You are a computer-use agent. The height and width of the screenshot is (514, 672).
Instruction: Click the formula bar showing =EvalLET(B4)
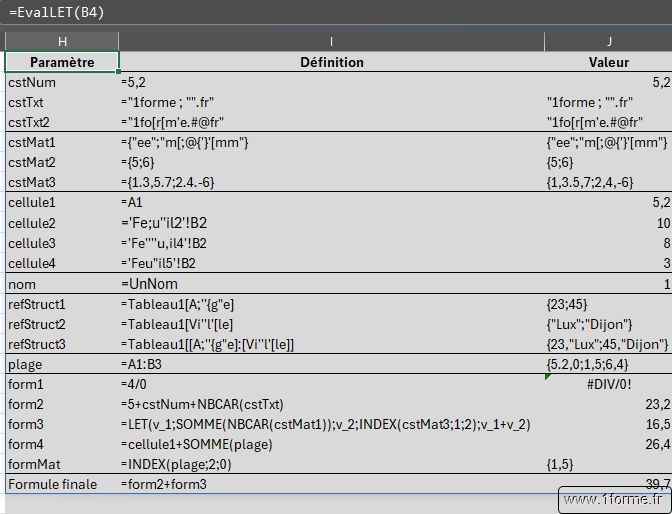[300, 13]
